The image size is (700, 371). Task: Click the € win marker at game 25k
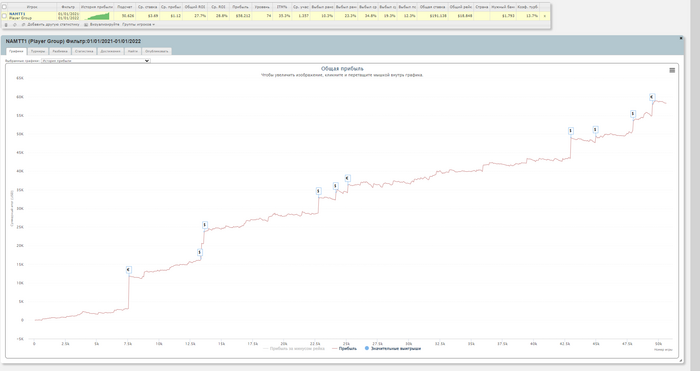pyautogui.click(x=347, y=178)
